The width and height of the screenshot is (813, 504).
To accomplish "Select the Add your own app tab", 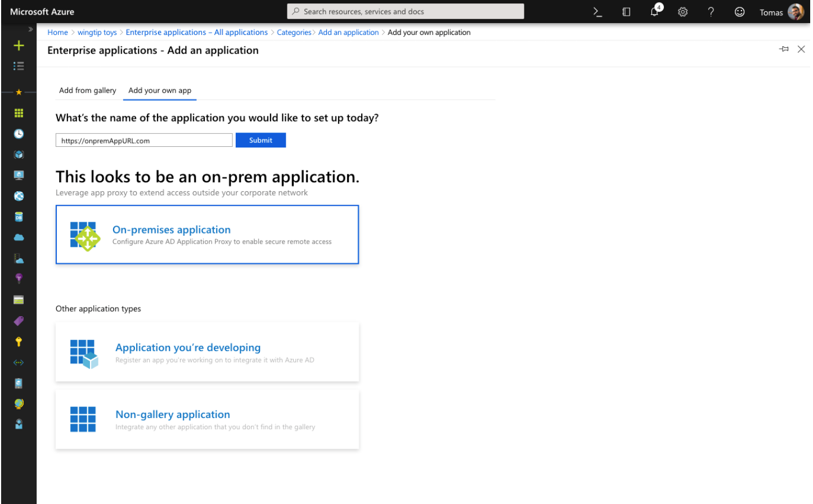I will click(x=160, y=91).
